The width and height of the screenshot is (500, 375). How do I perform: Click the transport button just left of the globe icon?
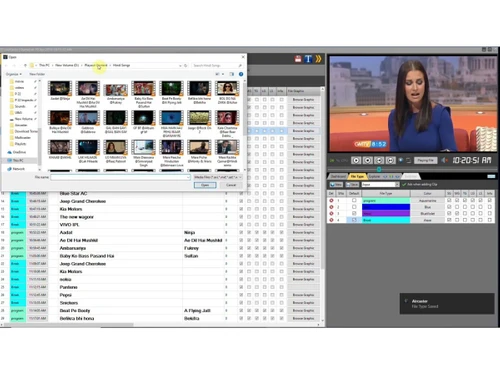(390, 160)
